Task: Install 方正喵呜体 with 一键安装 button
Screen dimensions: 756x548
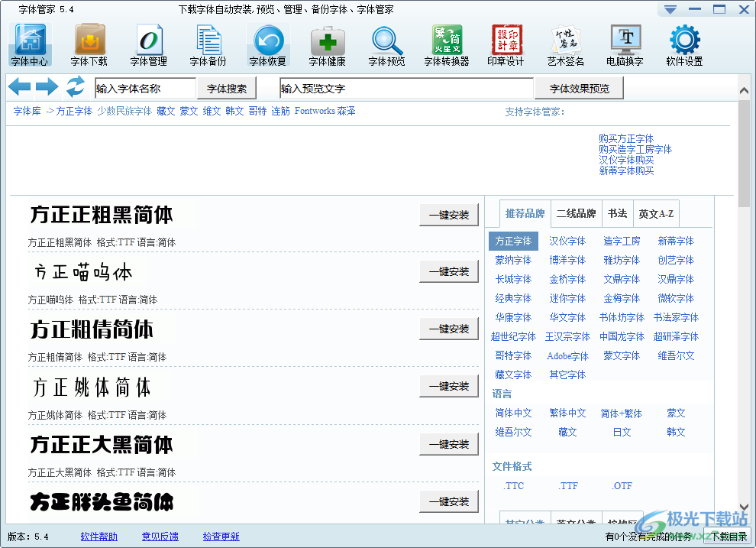Action: pyautogui.click(x=449, y=271)
